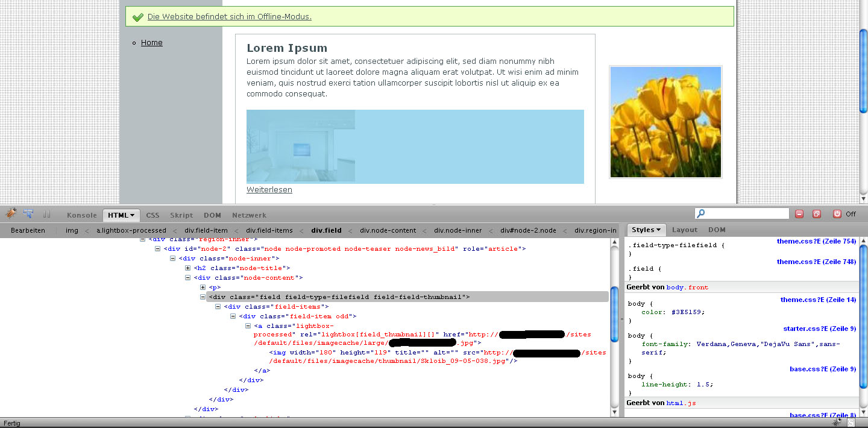This screenshot has height=428, width=868.
Task: Click the green checkmark status icon
Action: point(137,17)
